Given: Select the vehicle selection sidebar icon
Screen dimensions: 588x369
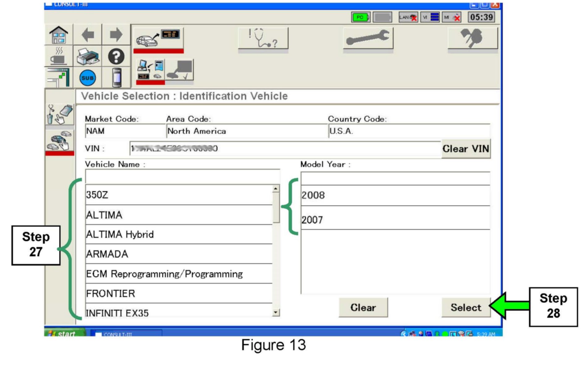Looking at the screenshot, I should coord(60,141).
